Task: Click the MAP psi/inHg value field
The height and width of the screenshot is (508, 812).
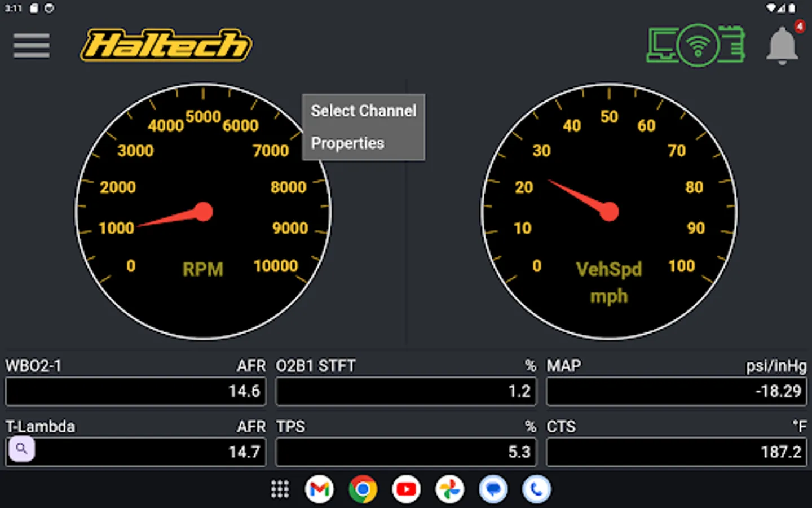Action: [676, 391]
